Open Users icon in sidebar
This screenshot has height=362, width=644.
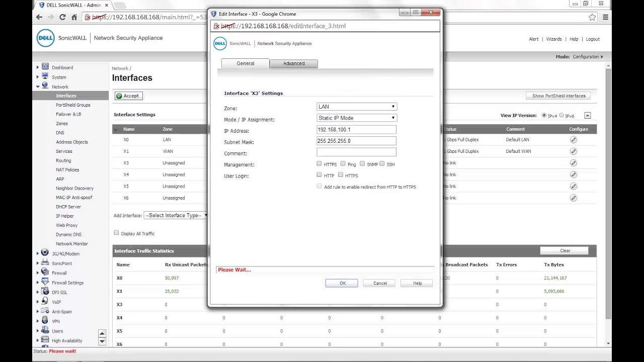(45, 330)
